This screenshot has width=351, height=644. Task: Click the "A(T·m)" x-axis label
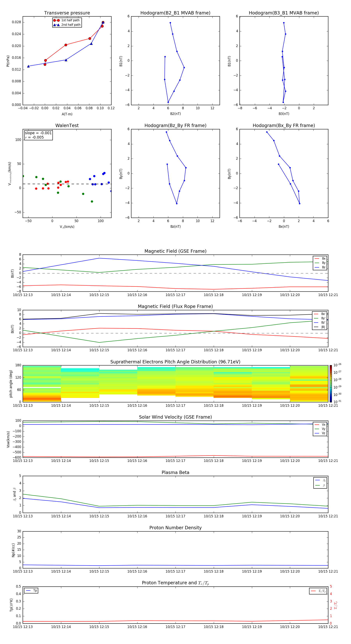pos(67,114)
